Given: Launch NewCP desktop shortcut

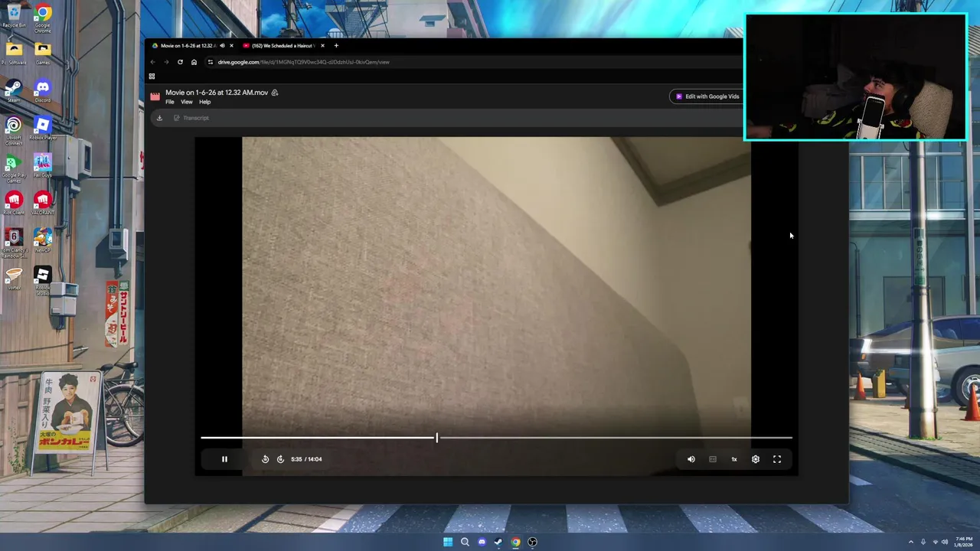Looking at the screenshot, I should (43, 240).
